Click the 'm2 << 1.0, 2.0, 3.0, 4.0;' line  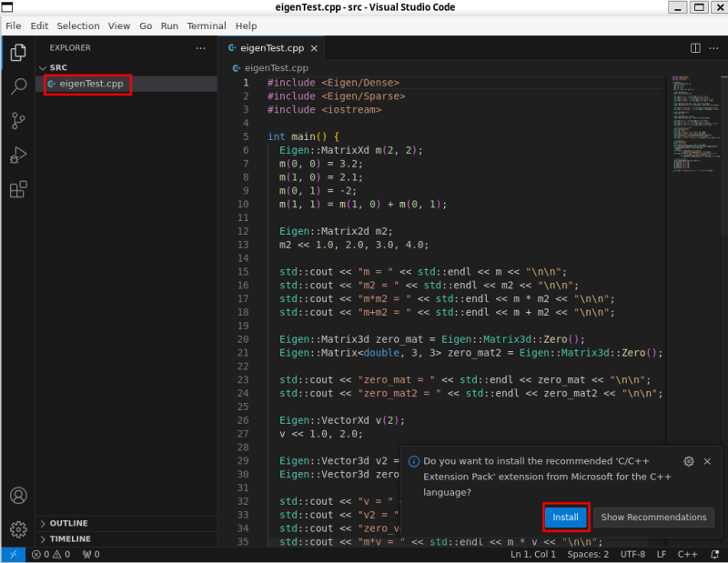coord(354,245)
